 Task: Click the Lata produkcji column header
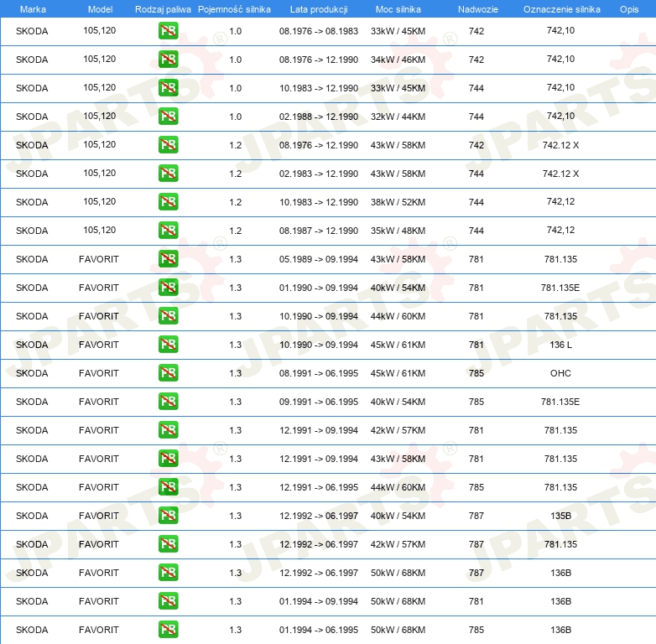tap(319, 9)
